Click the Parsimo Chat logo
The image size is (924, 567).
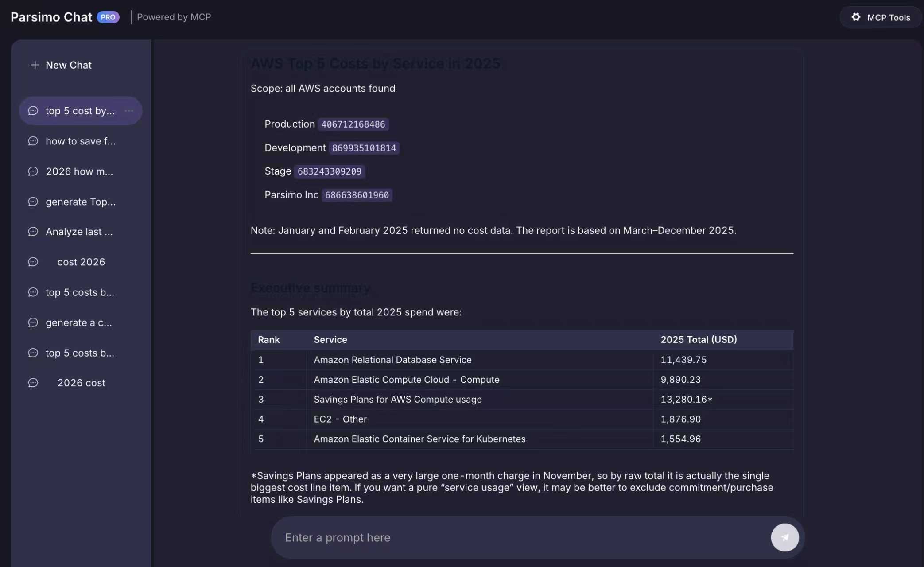click(51, 17)
